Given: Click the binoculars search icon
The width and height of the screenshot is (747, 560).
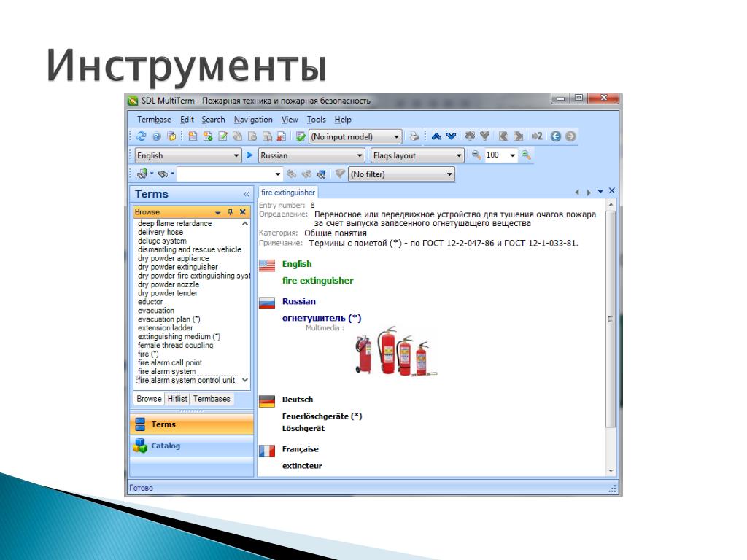Looking at the screenshot, I should (x=163, y=174).
